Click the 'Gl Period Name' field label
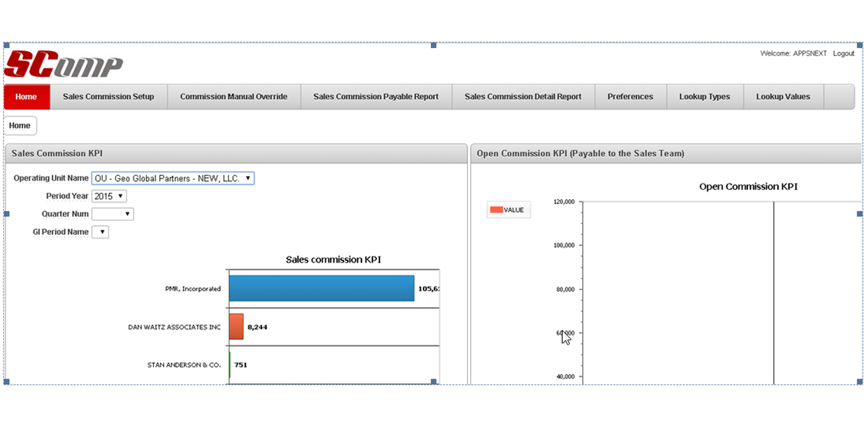Image resolution: width=868 pixels, height=434 pixels. pyautogui.click(x=61, y=232)
